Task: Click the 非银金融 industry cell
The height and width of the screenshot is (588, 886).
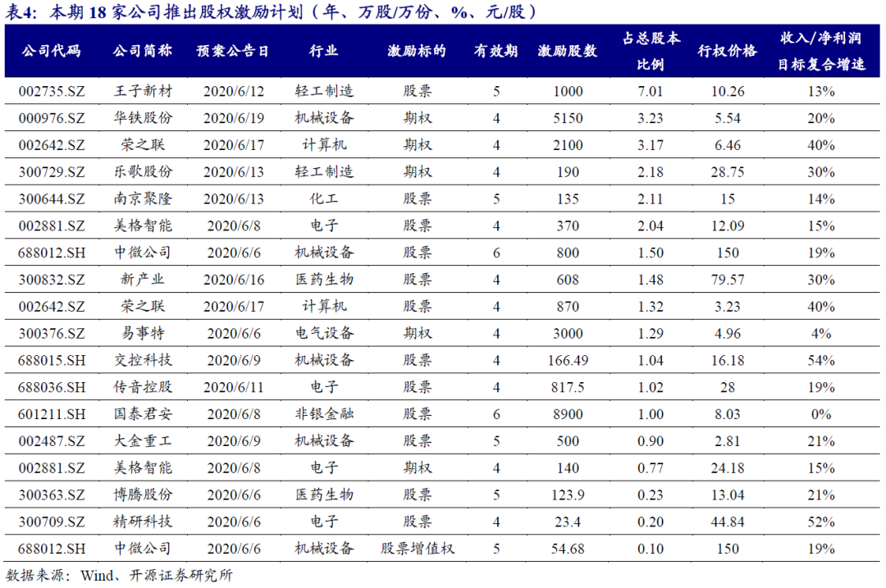Action: click(324, 414)
